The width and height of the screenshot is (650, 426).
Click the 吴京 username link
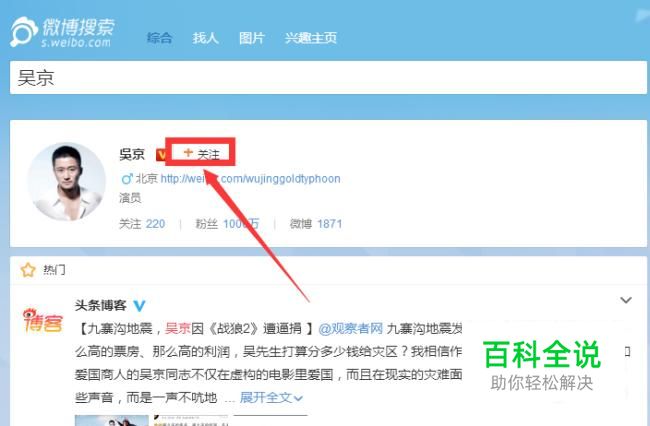coord(132,154)
